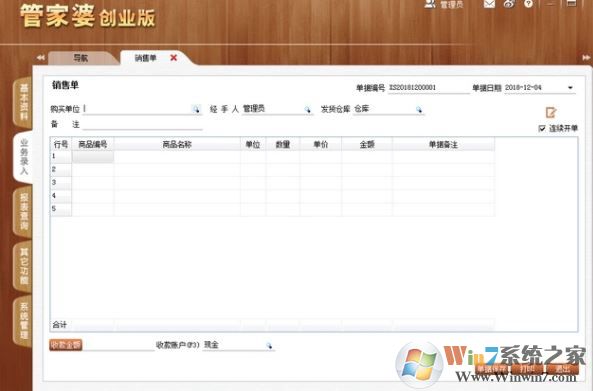593x391 pixels.
Task: Click the 行号 column header
Action: click(61, 144)
